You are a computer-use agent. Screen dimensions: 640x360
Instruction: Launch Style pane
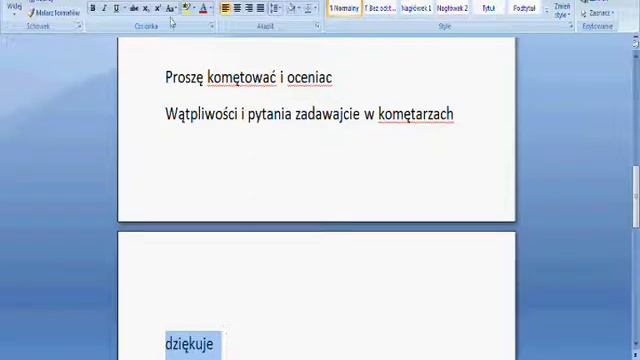571,26
